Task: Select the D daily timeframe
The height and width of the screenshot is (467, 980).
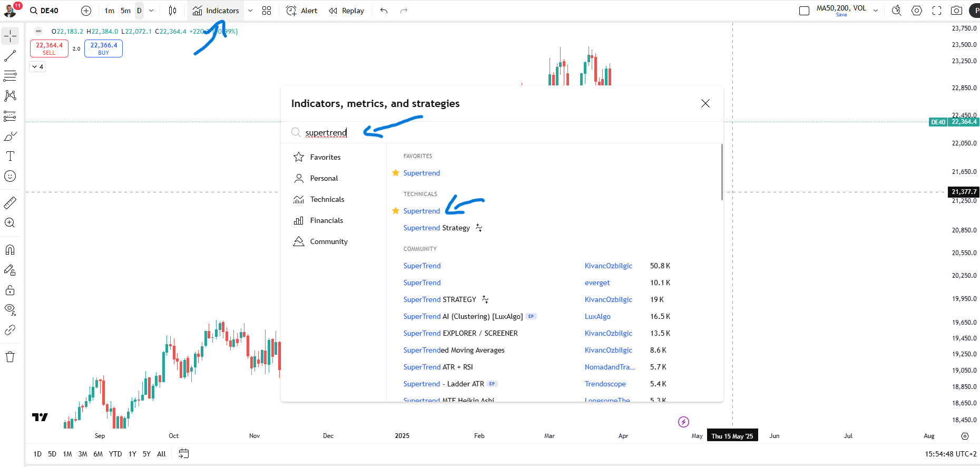Action: [139, 11]
